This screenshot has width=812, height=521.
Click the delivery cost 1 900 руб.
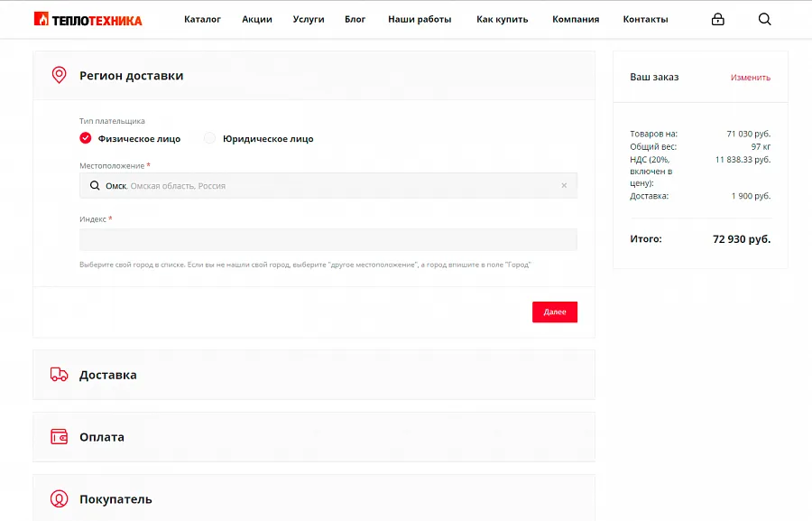click(751, 196)
